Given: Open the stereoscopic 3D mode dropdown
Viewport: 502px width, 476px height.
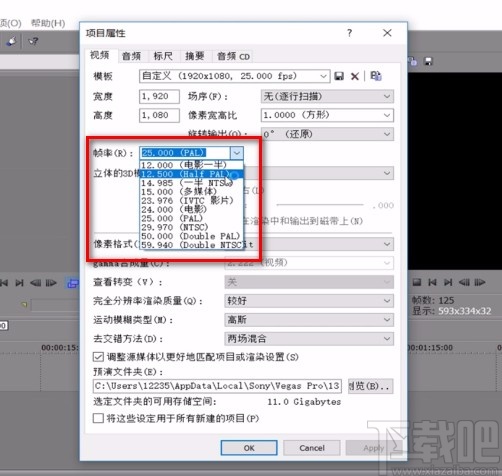Looking at the screenshot, I should [x=387, y=173].
